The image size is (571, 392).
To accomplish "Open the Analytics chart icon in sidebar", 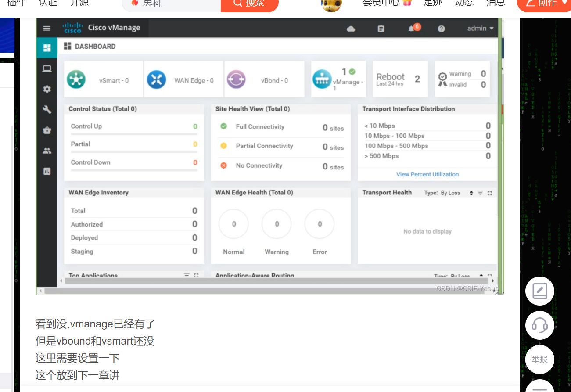I will [47, 171].
